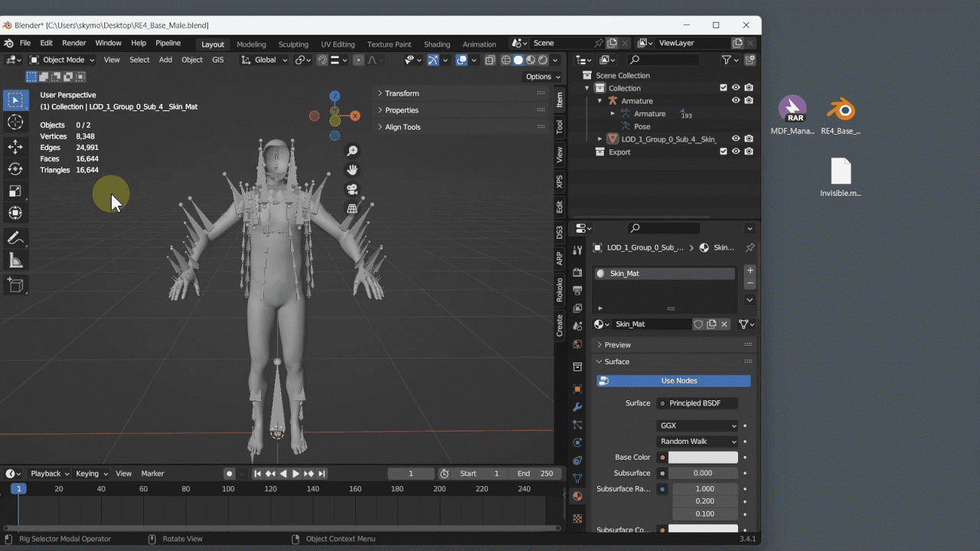Play timeline animation forward

pos(296,474)
